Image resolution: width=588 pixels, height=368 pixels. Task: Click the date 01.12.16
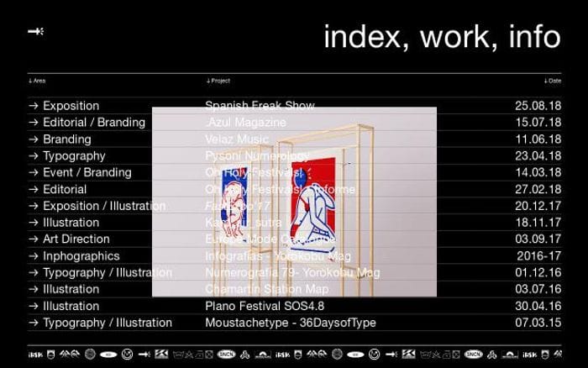(538, 272)
